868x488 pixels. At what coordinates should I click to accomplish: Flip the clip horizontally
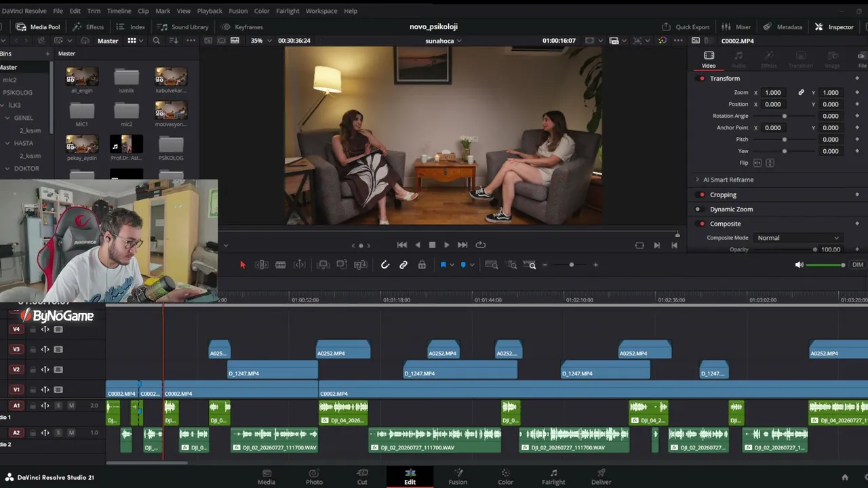coord(757,163)
